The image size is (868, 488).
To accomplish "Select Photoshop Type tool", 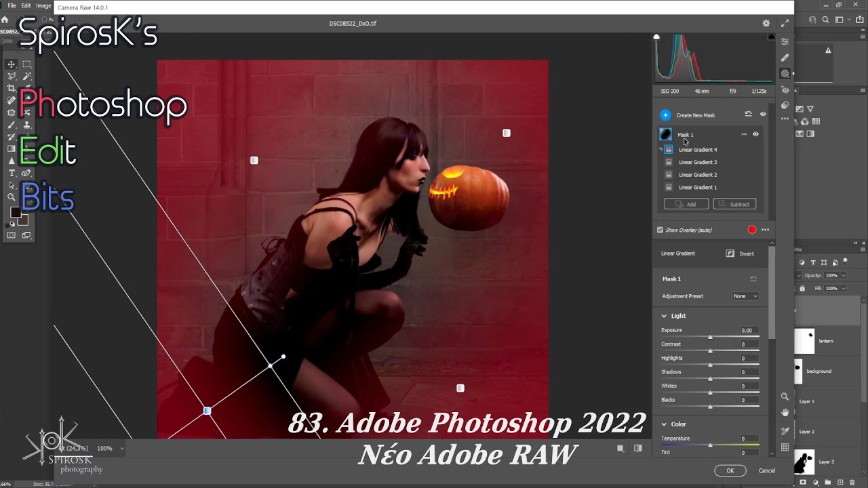I will (x=12, y=173).
